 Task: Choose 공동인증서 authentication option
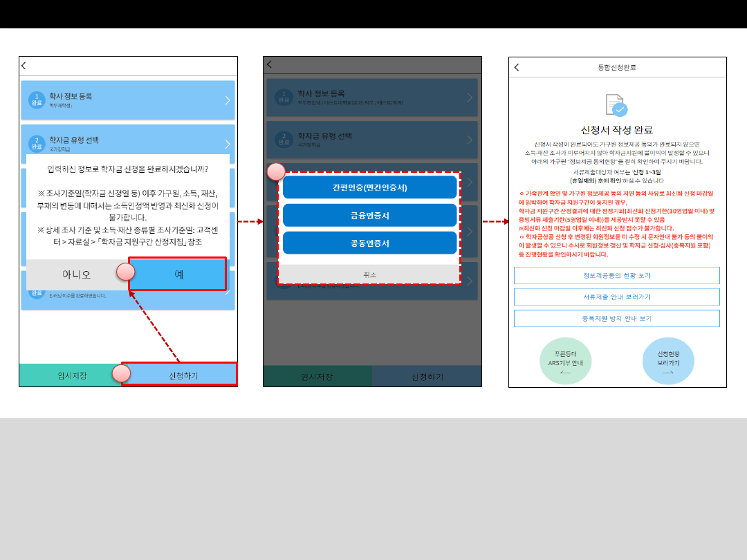coord(370,243)
